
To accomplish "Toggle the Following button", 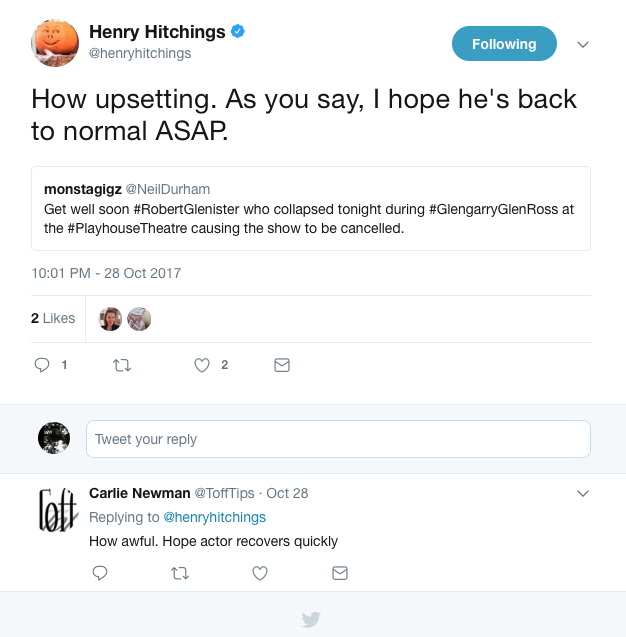I will [x=504, y=44].
